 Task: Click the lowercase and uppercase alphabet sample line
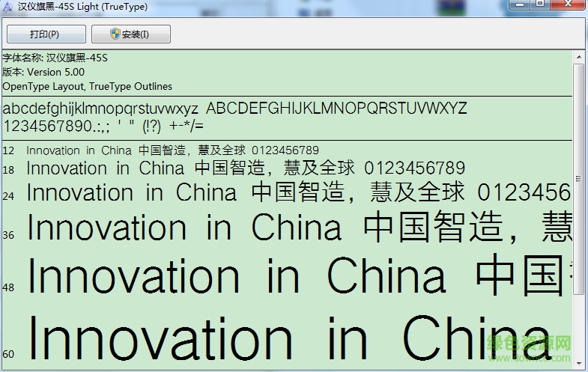coord(234,109)
